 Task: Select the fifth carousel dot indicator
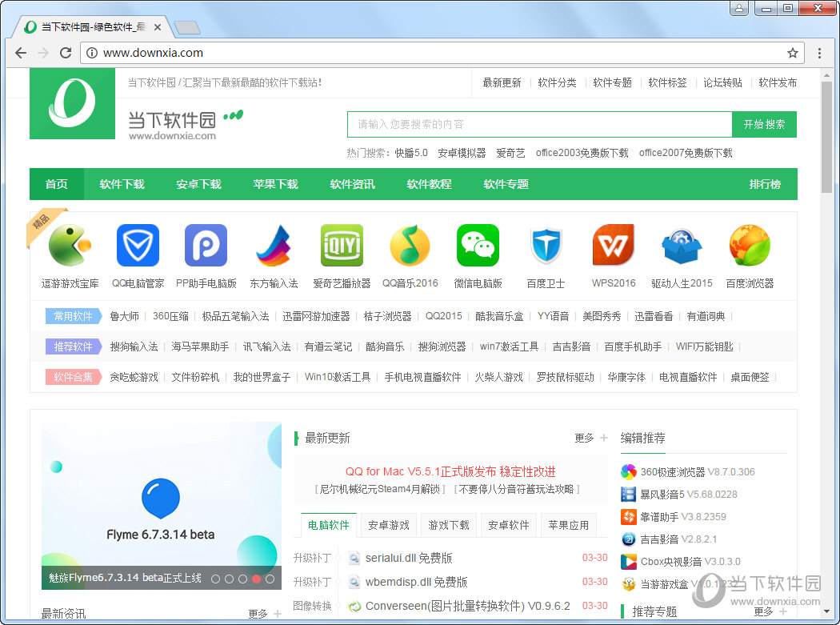[x=270, y=579]
